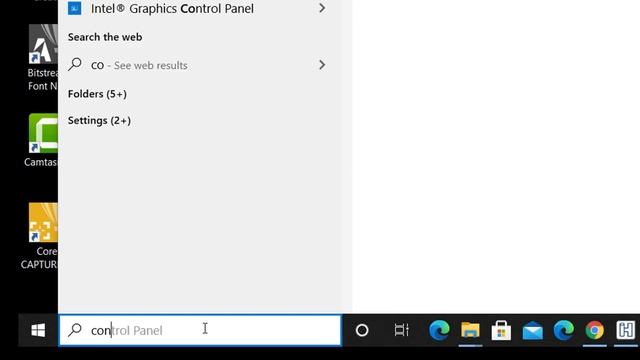This screenshot has width=640, height=360.
Task: Click the 'Search the web' heading
Action: (x=105, y=37)
